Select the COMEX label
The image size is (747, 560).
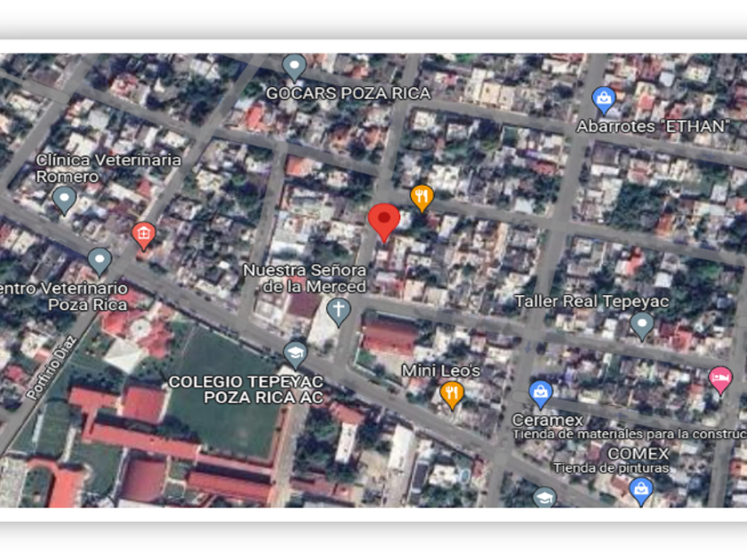(x=639, y=453)
